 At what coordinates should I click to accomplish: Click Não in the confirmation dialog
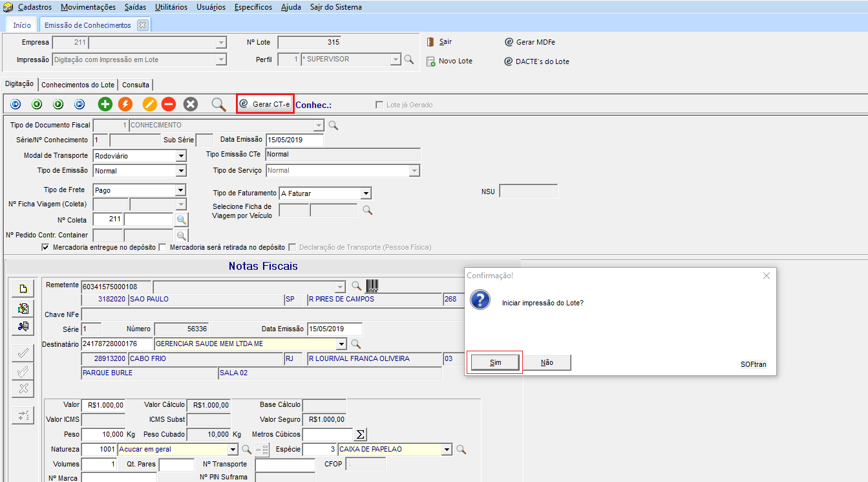tap(547, 363)
